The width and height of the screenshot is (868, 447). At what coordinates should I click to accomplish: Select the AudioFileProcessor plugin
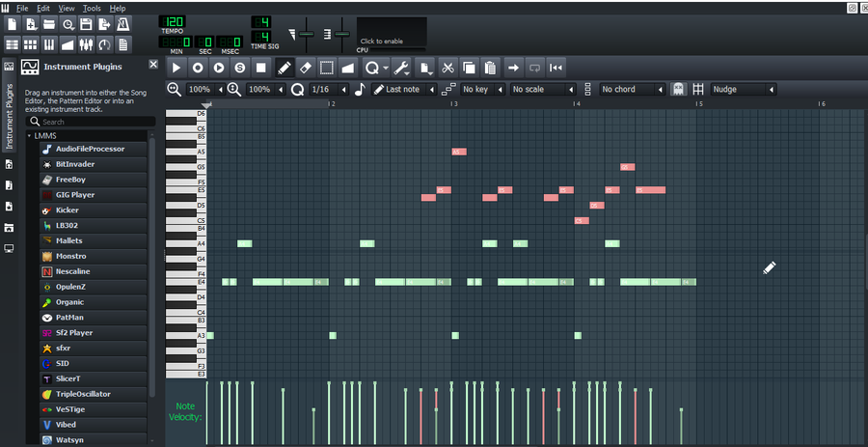point(93,149)
